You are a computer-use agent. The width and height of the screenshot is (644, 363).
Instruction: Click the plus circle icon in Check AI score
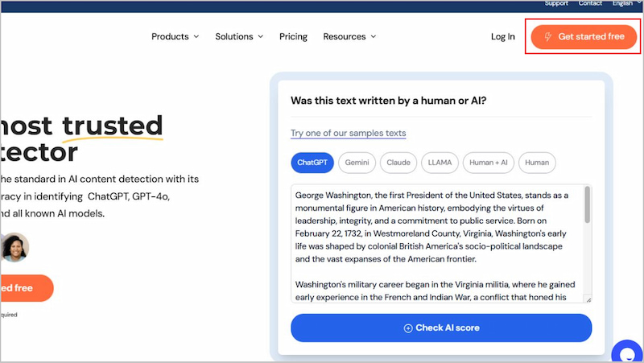408,328
